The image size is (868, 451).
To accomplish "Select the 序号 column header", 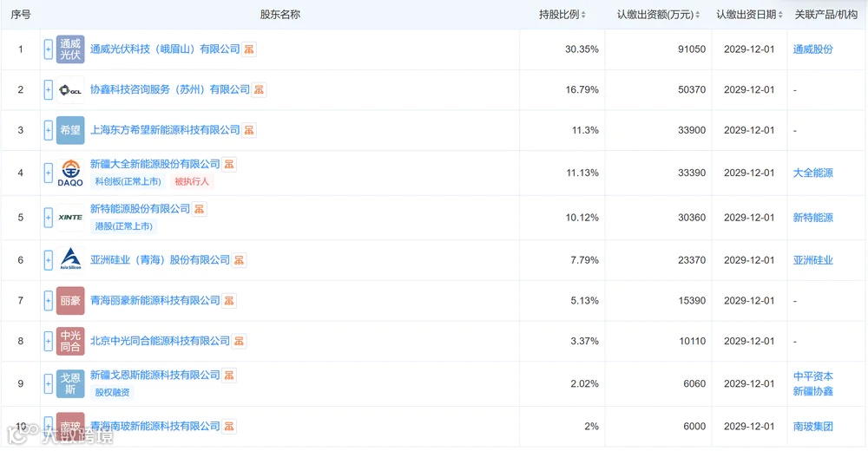I will click(21, 15).
